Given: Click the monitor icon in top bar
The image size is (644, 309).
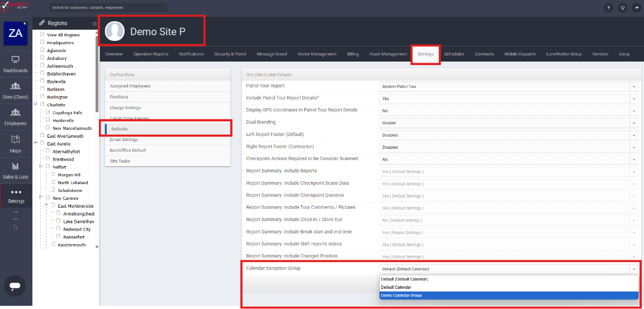Looking at the screenshot, I should coord(623,7).
